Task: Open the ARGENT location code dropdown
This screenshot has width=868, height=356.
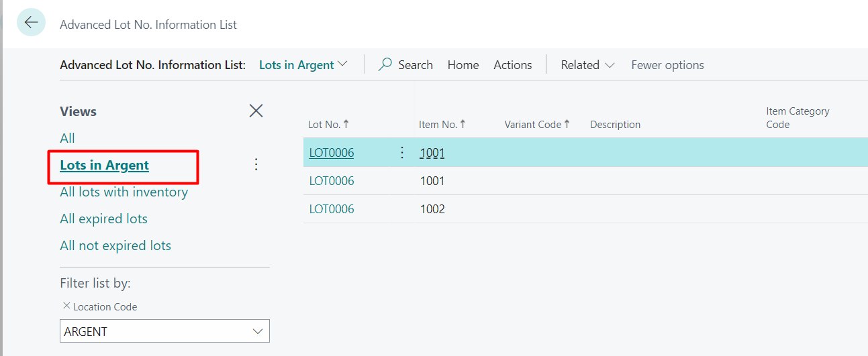Action: (257, 332)
